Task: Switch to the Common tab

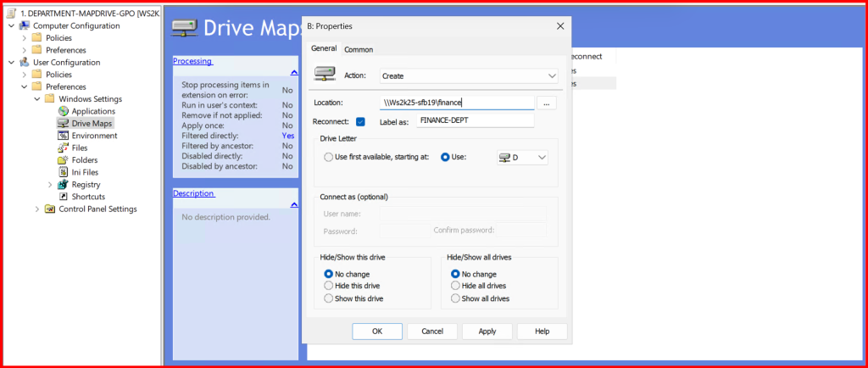Action: [359, 49]
